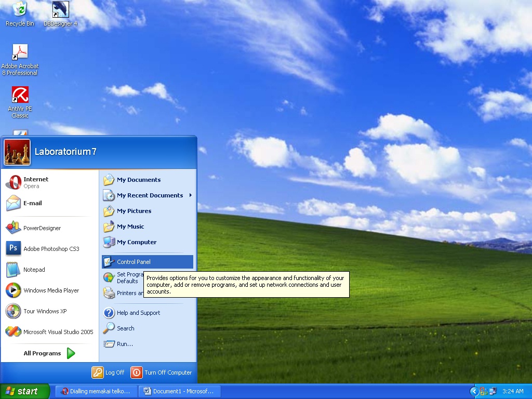
Task: Expand hidden tray icons with the chevron
Action: 474,391
